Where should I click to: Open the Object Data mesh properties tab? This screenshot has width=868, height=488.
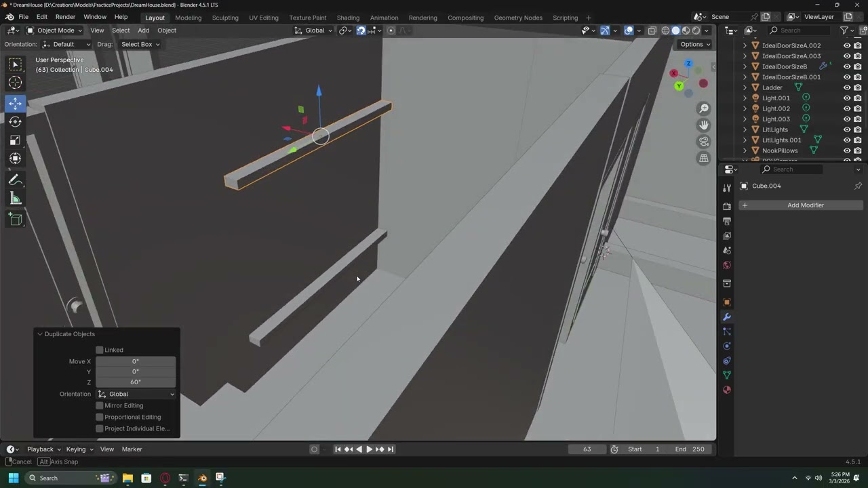coord(727,375)
